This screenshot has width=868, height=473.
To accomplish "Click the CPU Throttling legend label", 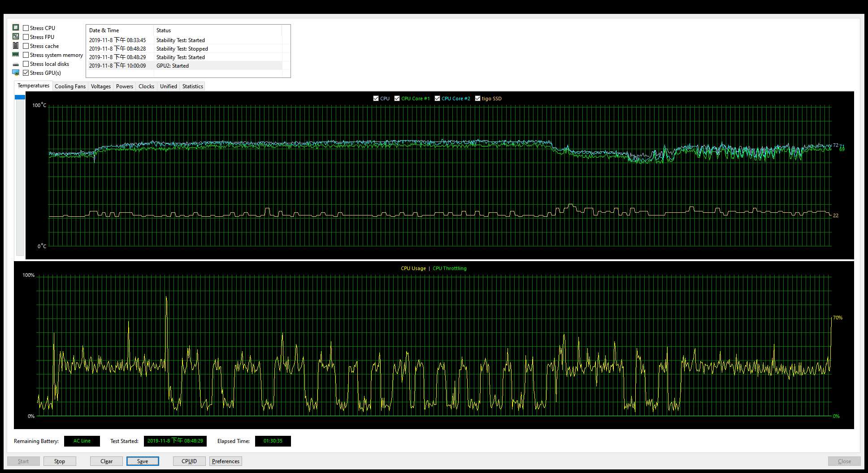I will pos(450,268).
